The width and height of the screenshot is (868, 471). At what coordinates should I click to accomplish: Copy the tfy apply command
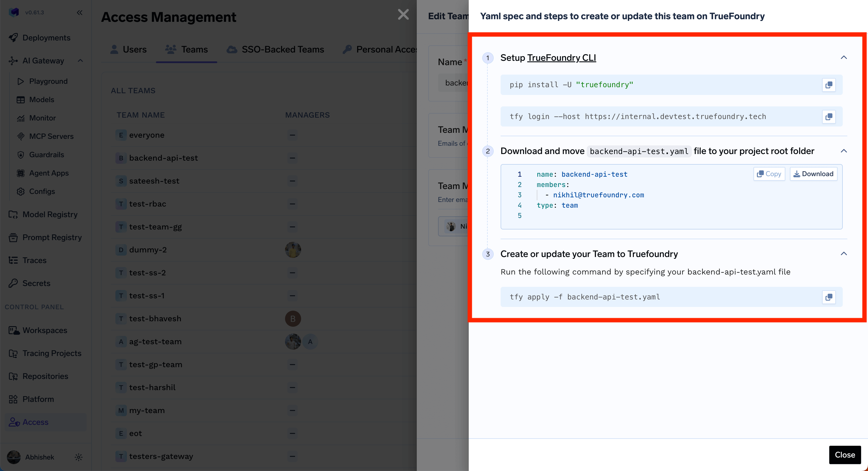829,297
